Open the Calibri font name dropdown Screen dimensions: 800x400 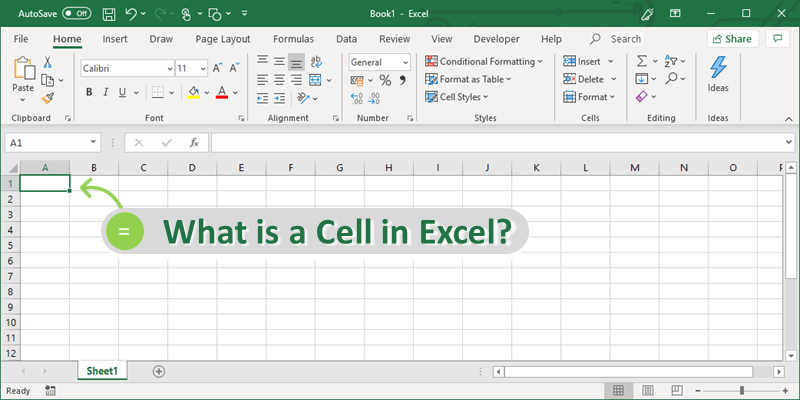[x=170, y=68]
